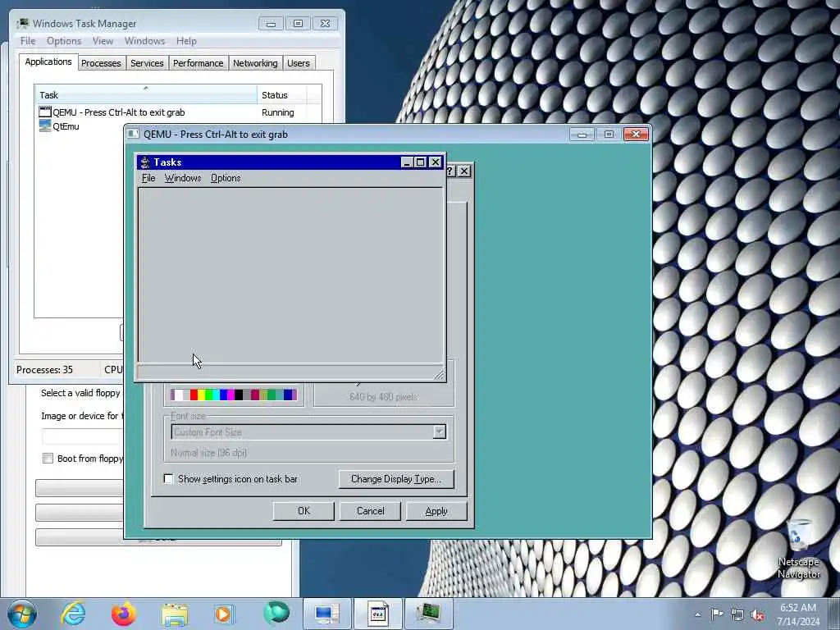Open Help menu in Task Manager

click(x=186, y=41)
